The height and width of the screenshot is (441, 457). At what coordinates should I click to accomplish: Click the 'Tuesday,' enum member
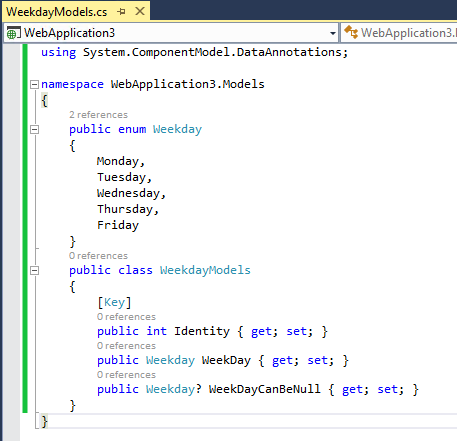(x=124, y=177)
